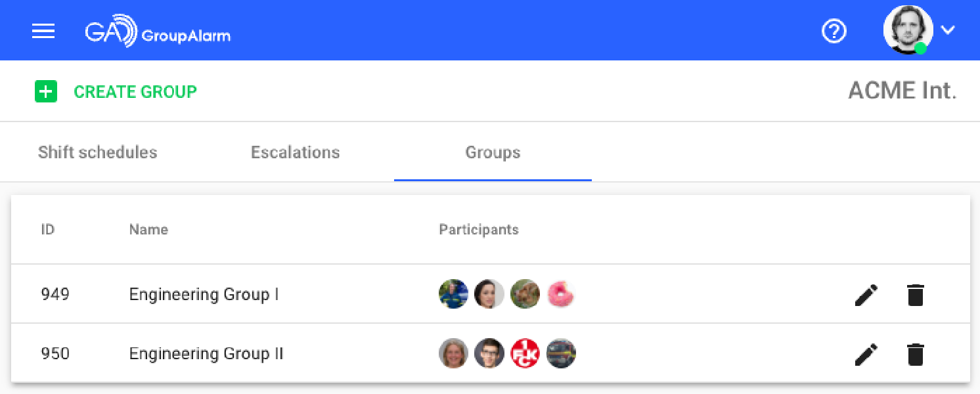Click the pink donut participant avatar in Engineering Group I
The image size is (980, 394).
tap(561, 294)
